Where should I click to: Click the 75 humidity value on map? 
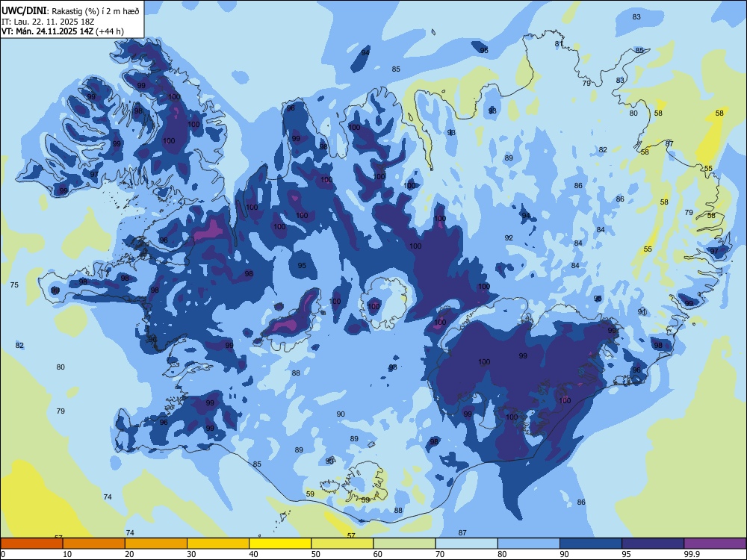[x=14, y=284]
